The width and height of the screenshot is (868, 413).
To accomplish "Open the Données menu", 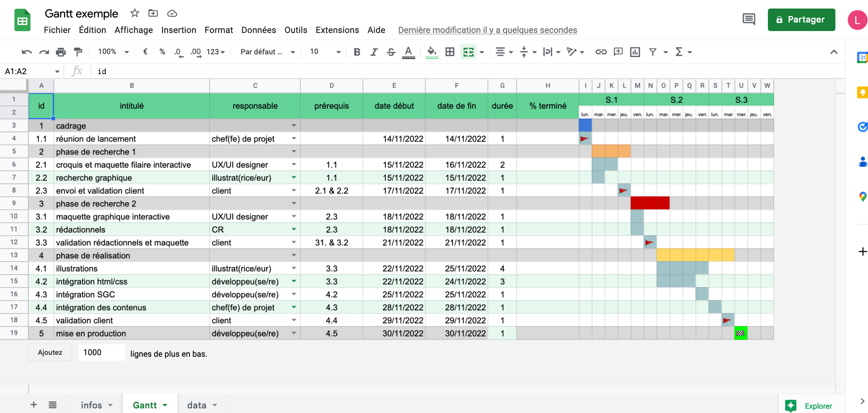I will (258, 30).
